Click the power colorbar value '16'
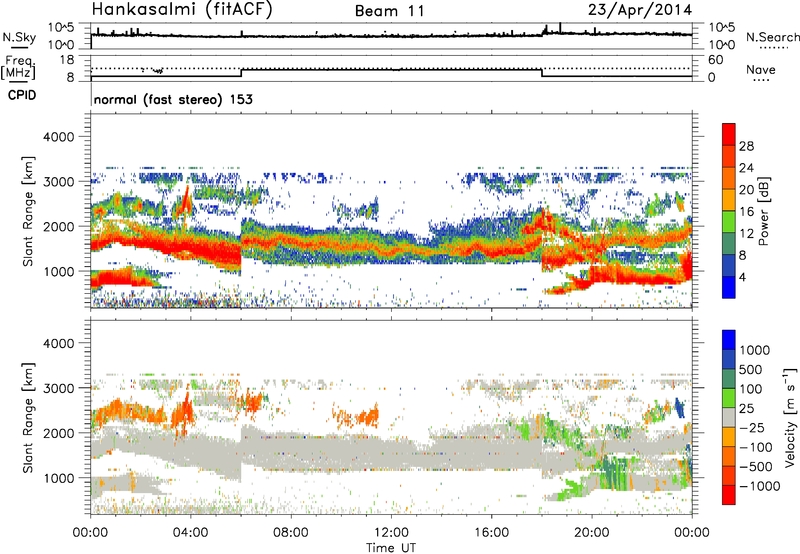This screenshot has height=554, width=800. coord(746,212)
